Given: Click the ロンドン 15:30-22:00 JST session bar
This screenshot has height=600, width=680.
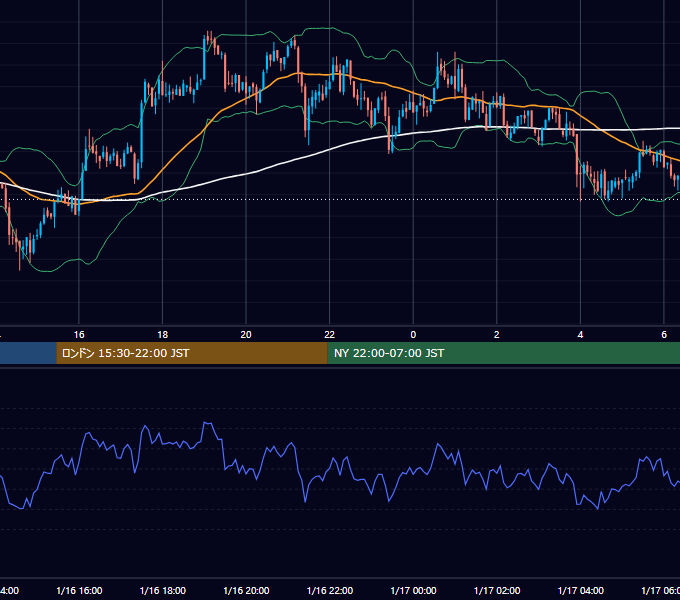Looking at the screenshot, I should [x=192, y=353].
